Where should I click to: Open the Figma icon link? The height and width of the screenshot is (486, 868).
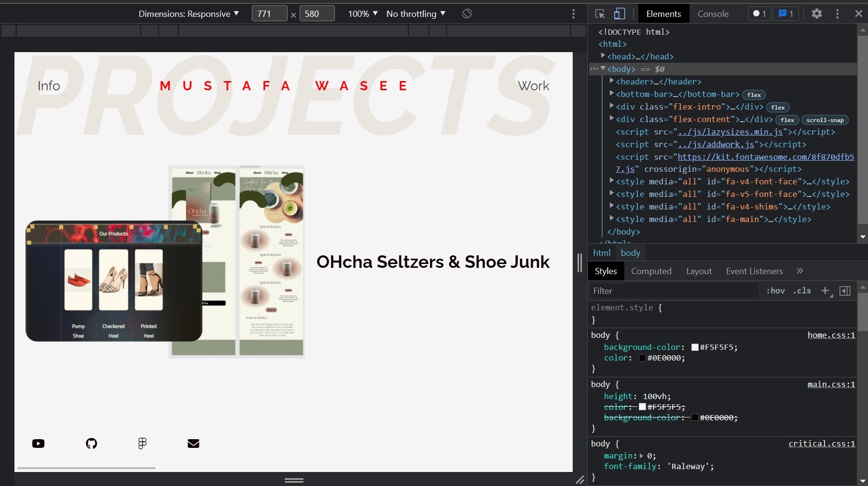click(x=142, y=444)
